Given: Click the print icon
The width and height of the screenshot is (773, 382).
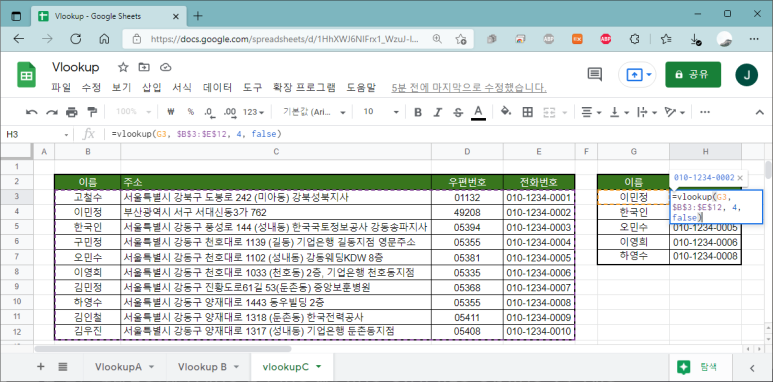Looking at the screenshot, I should pyautogui.click(x=72, y=112).
